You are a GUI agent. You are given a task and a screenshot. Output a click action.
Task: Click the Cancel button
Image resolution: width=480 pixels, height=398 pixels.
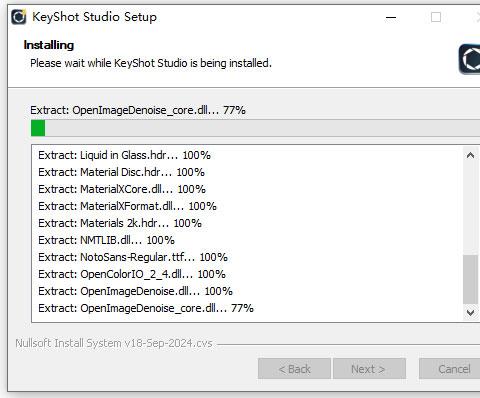pos(450,369)
